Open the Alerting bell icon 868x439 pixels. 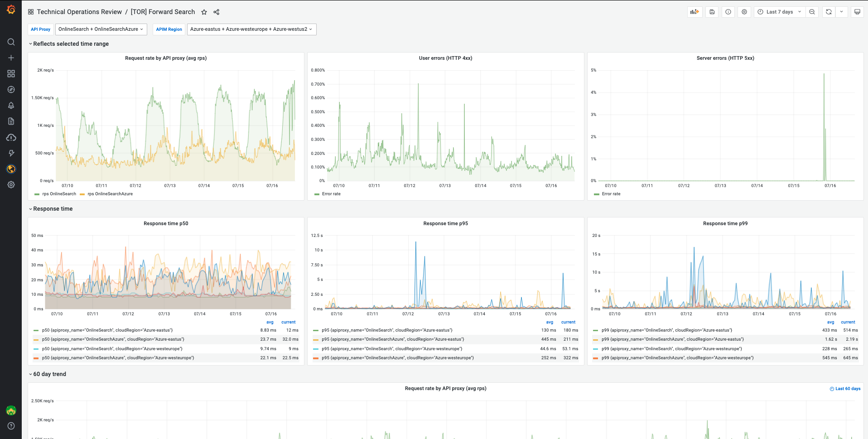11,106
